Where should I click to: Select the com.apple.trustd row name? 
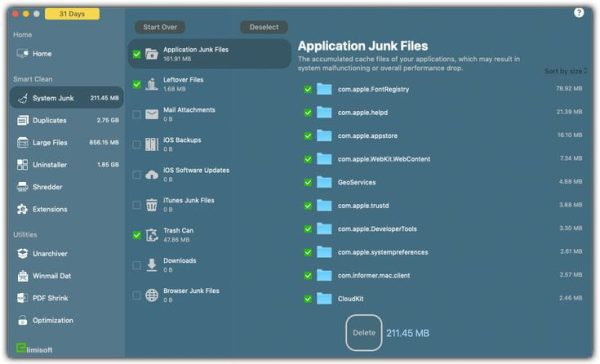click(363, 206)
